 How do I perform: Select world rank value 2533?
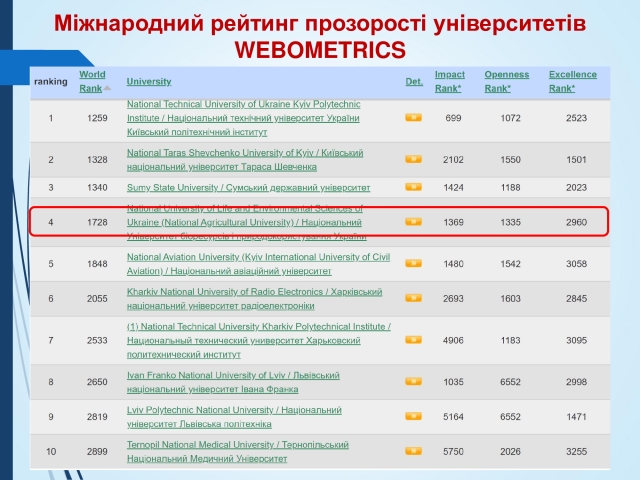tap(97, 340)
